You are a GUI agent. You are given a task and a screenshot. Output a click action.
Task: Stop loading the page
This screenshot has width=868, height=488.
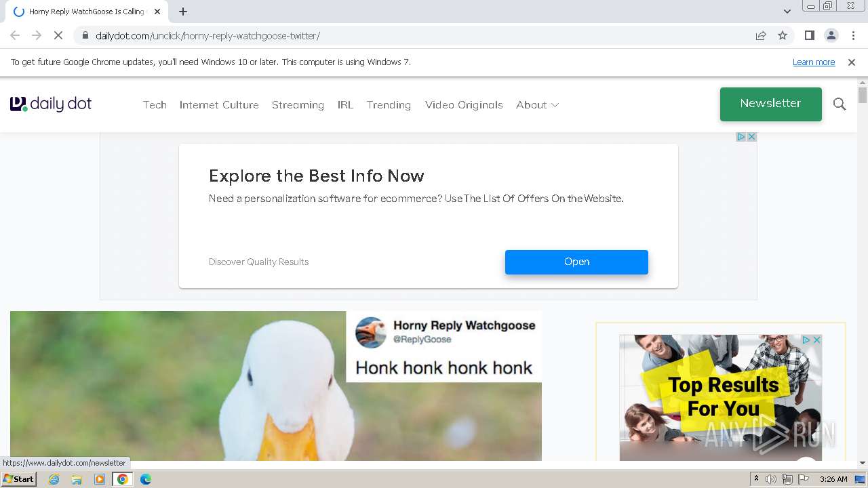coord(58,35)
